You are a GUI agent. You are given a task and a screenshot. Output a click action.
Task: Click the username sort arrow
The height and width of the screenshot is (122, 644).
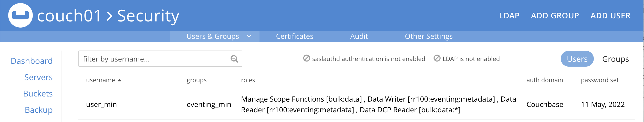(x=119, y=80)
